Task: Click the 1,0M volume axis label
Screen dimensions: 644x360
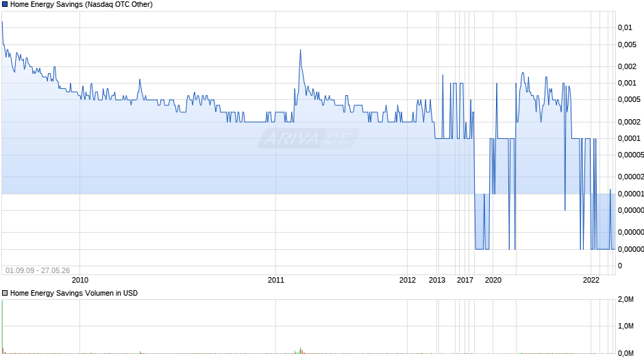Action: coord(626,326)
